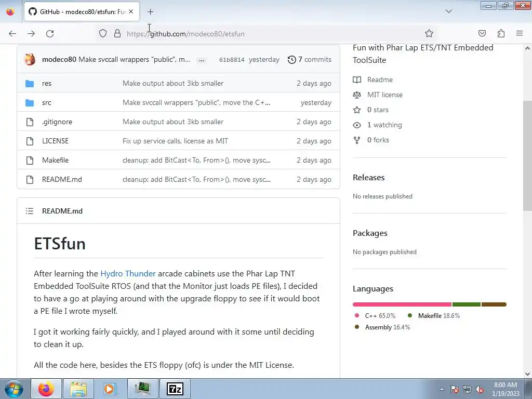Image resolution: width=532 pixels, height=399 pixels.
Task: Open commit 'Fix up service calls, license as MIT'
Action: (x=176, y=141)
